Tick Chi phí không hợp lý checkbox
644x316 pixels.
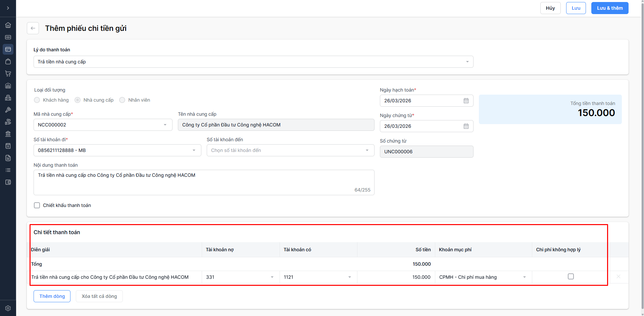point(571,277)
